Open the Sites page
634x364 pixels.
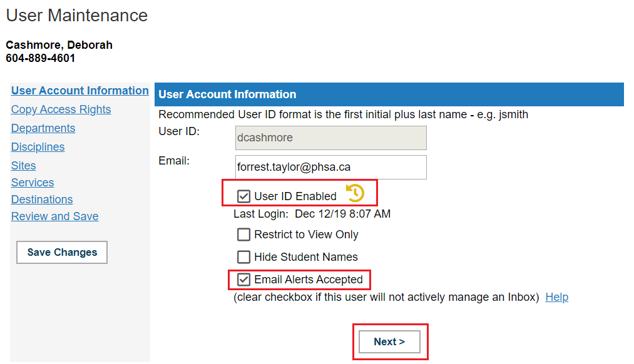23,166
